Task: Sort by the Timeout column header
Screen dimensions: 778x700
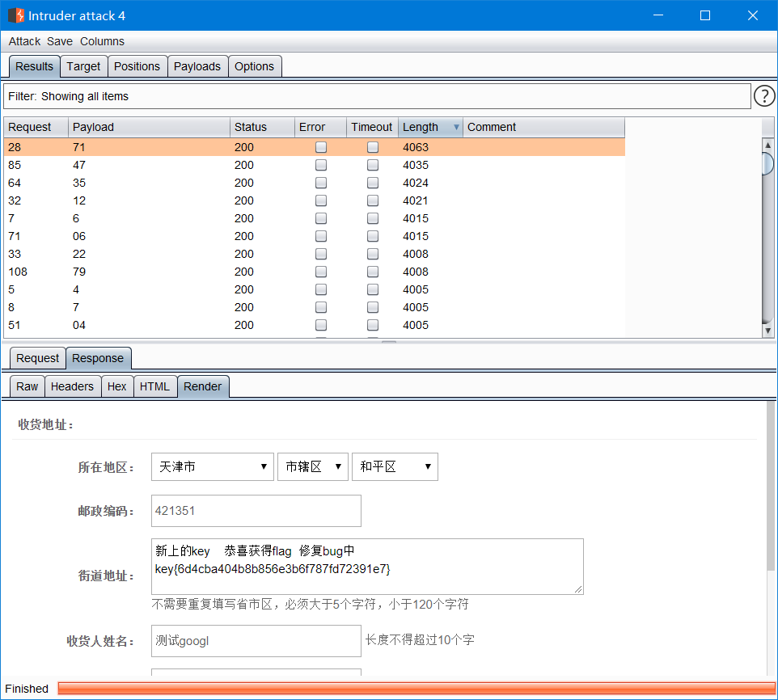Action: pos(372,128)
